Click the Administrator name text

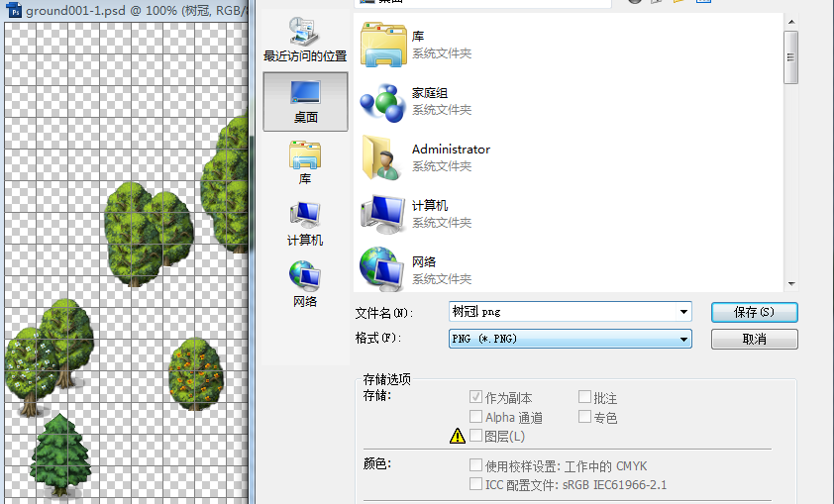pyautogui.click(x=451, y=149)
